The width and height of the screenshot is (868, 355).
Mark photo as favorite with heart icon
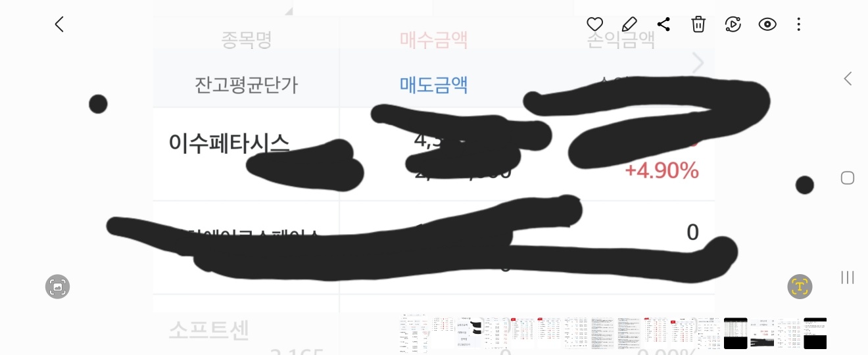click(594, 24)
